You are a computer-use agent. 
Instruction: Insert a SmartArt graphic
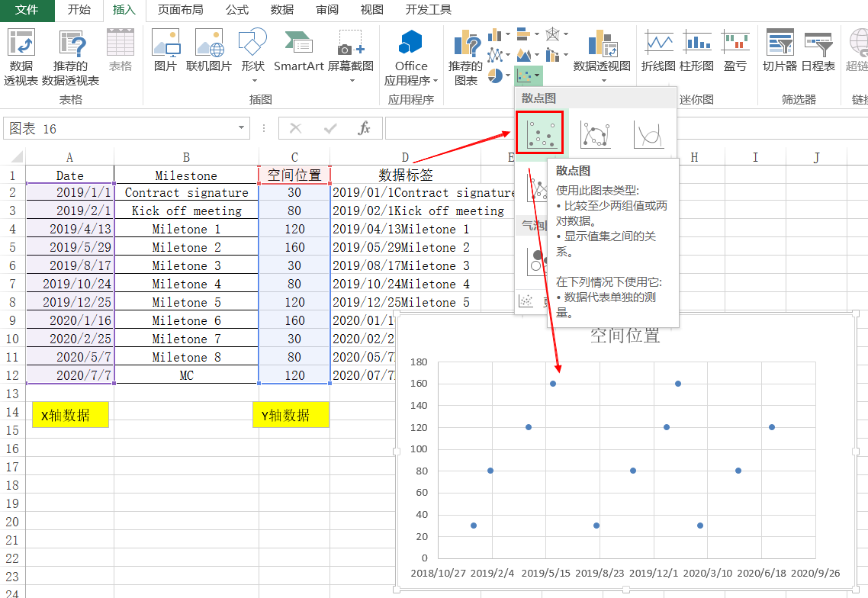[x=299, y=51]
